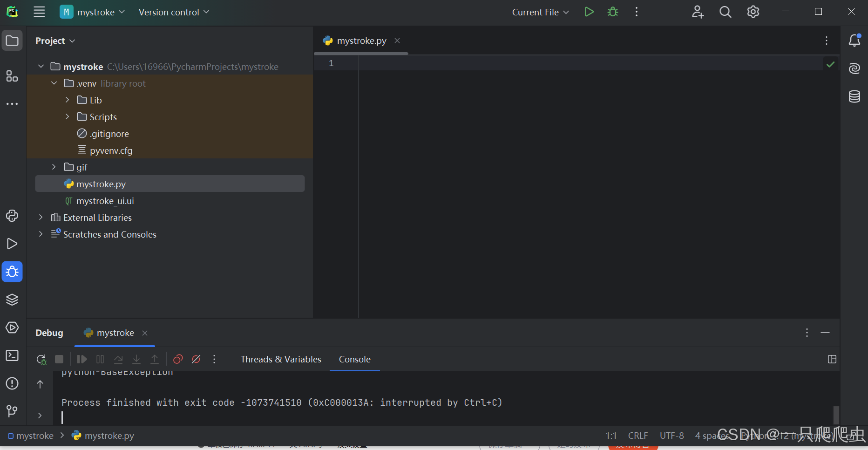Switch to Console tab
This screenshot has width=868, height=450.
[355, 359]
